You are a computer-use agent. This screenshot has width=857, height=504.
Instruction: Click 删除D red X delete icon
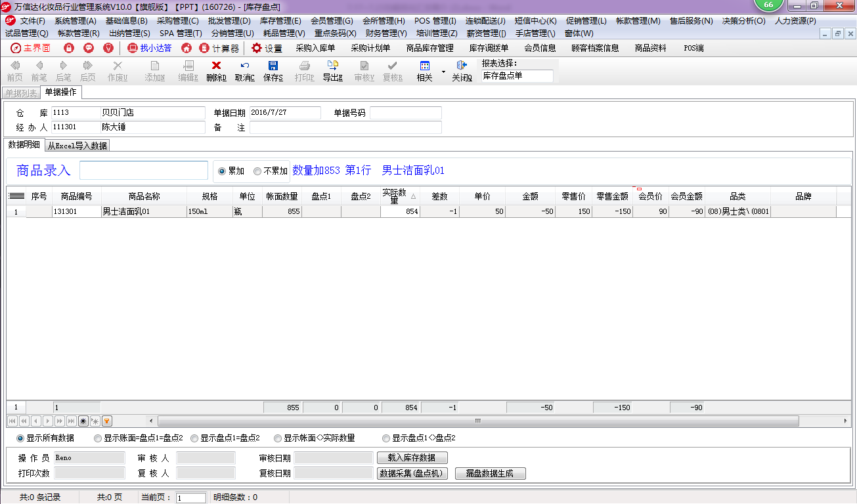pos(216,66)
